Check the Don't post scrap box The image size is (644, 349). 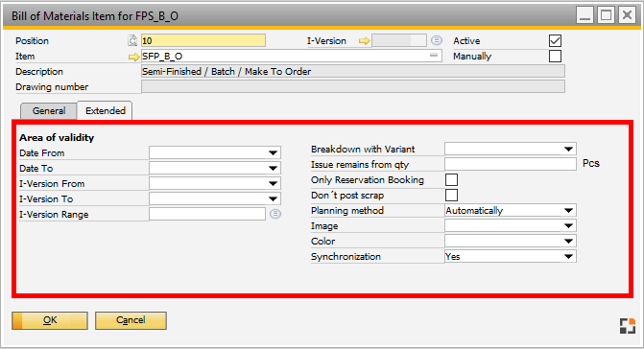(x=451, y=196)
